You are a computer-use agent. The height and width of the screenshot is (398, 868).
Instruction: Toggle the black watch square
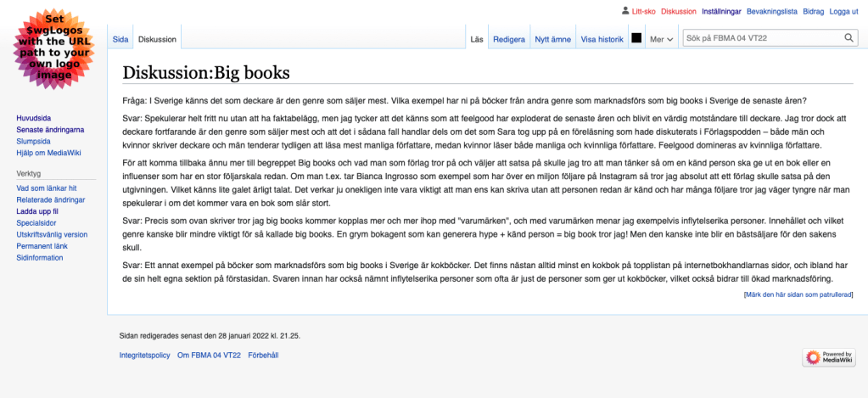pos(636,39)
